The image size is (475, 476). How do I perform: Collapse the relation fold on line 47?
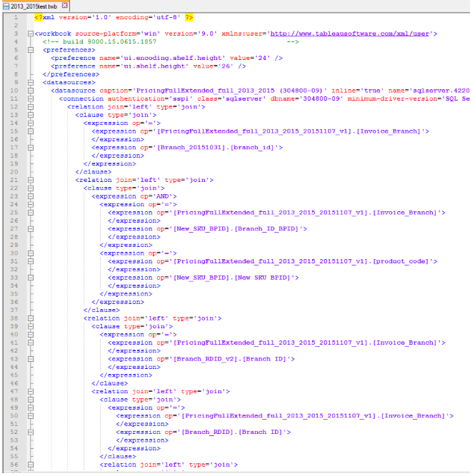tap(31, 392)
